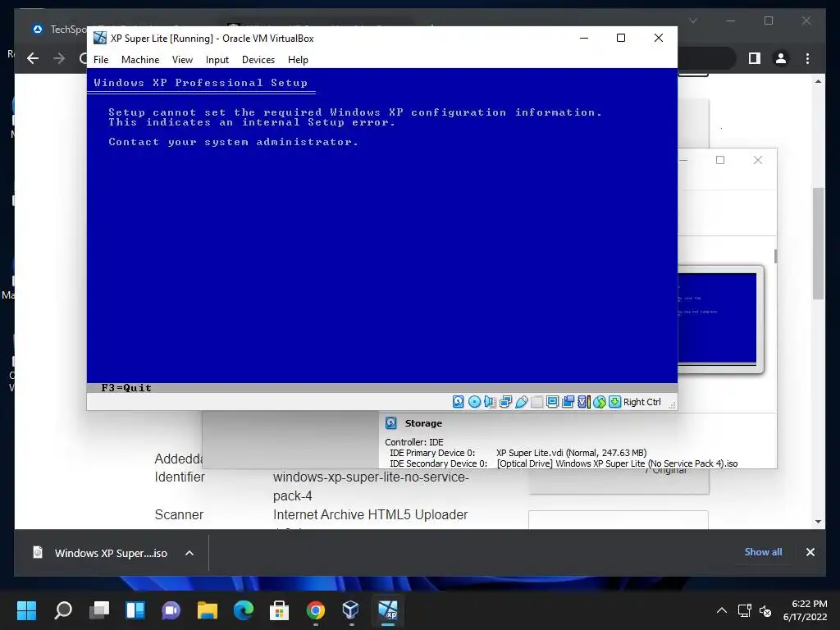Screen dimensions: 840x630
Task: Open the Devices menu
Action: click(258, 59)
